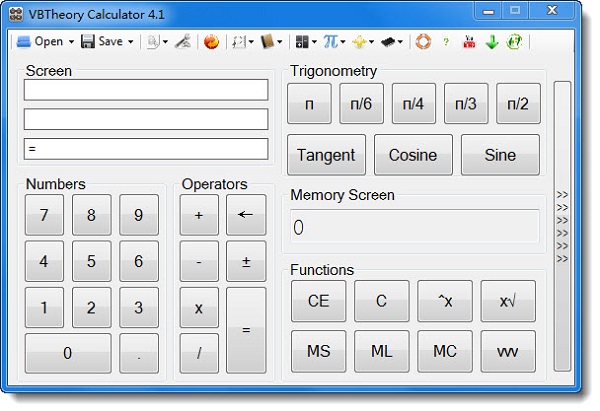The width and height of the screenshot is (600, 411).
Task: Click the second Screen input field
Action: point(146,119)
